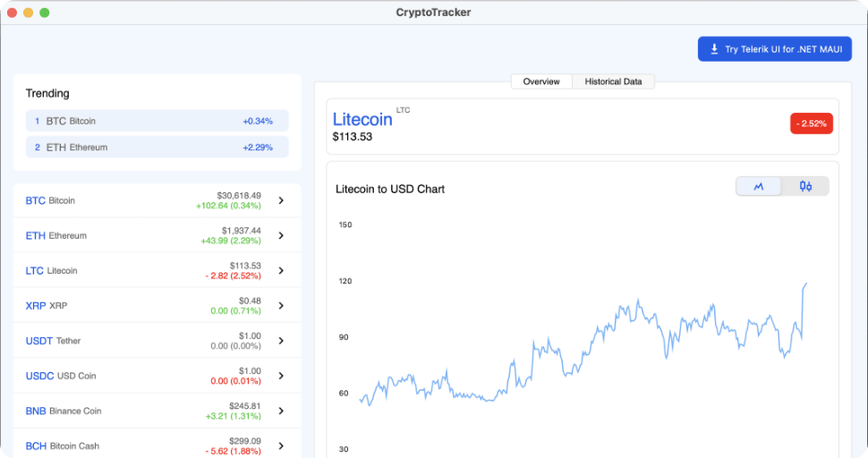The width and height of the screenshot is (868, 458).
Task: Open Litecoin details via chevron
Action: (281, 270)
